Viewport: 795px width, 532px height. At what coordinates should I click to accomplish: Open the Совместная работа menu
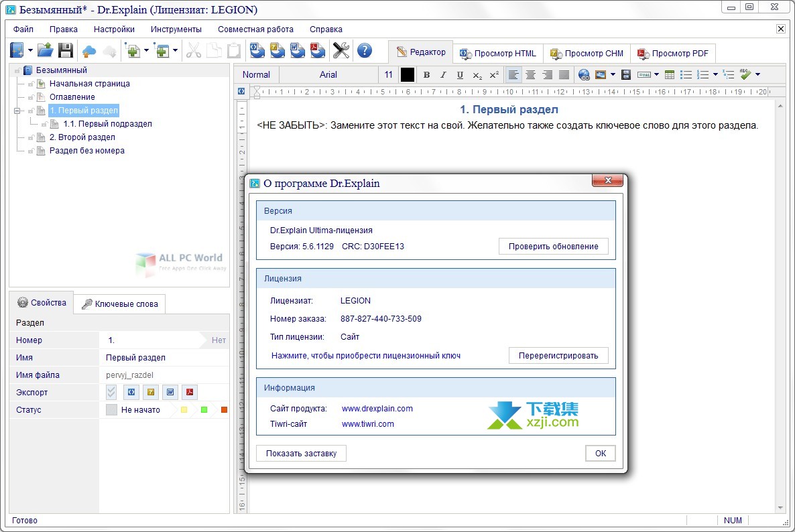point(255,29)
